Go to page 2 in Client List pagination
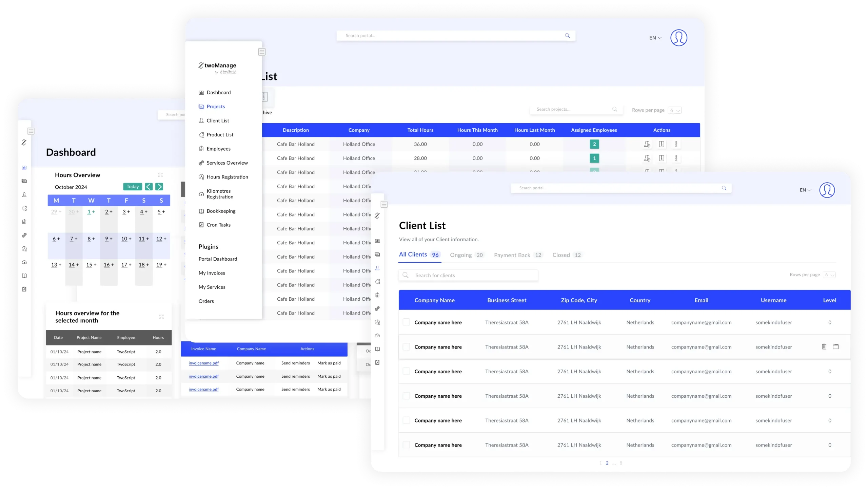Viewport: 868px width, 489px height. pyautogui.click(x=607, y=463)
